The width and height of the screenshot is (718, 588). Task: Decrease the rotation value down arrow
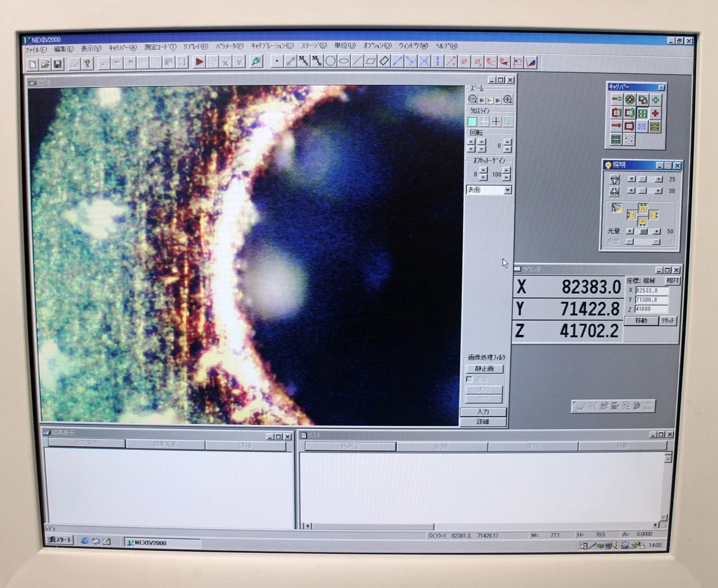[x=508, y=149]
